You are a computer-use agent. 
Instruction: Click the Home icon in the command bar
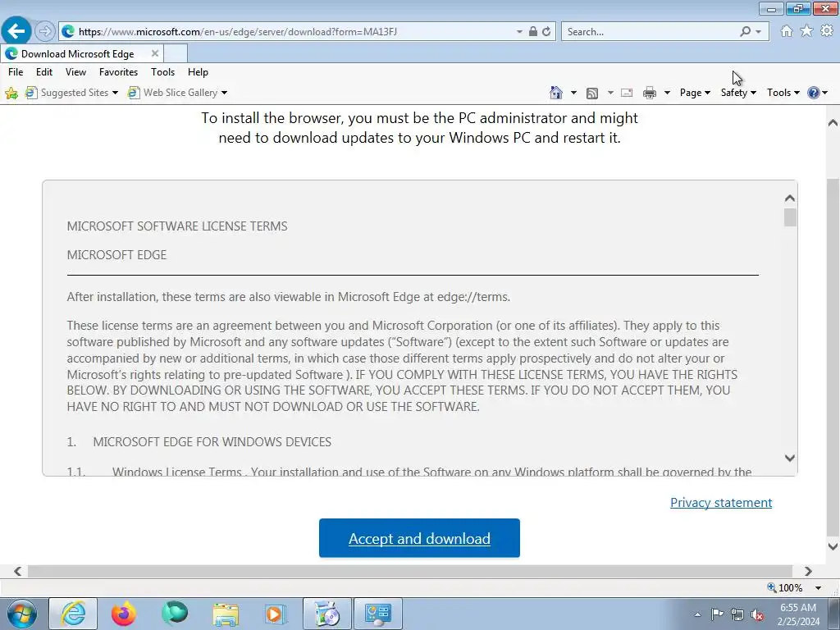coord(556,93)
